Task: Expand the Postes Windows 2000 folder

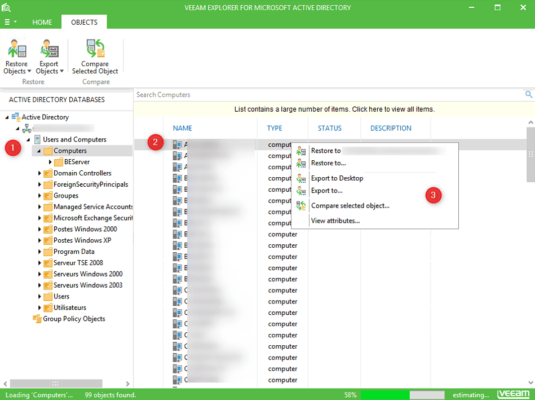Action: pyautogui.click(x=39, y=229)
